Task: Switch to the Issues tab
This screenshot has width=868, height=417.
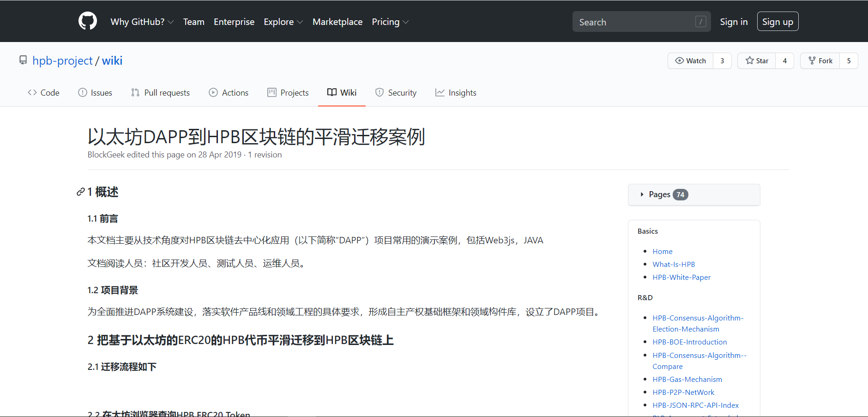Action: [x=95, y=93]
